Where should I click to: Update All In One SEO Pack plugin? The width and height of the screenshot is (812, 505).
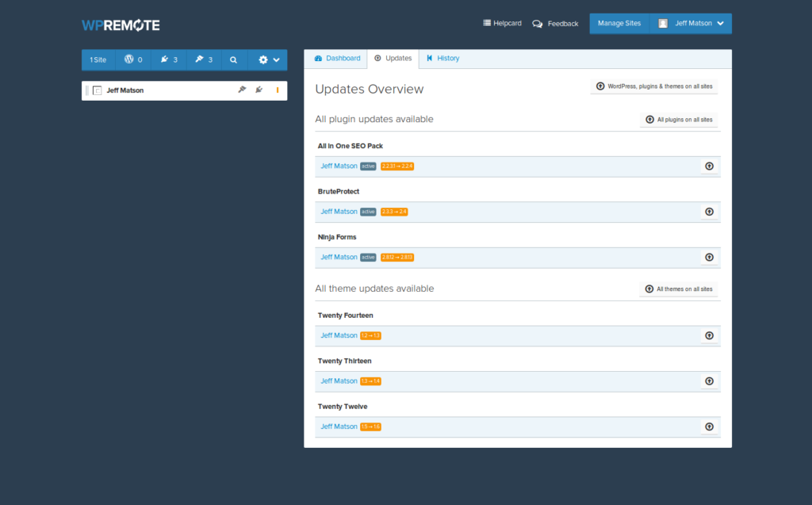tap(710, 166)
